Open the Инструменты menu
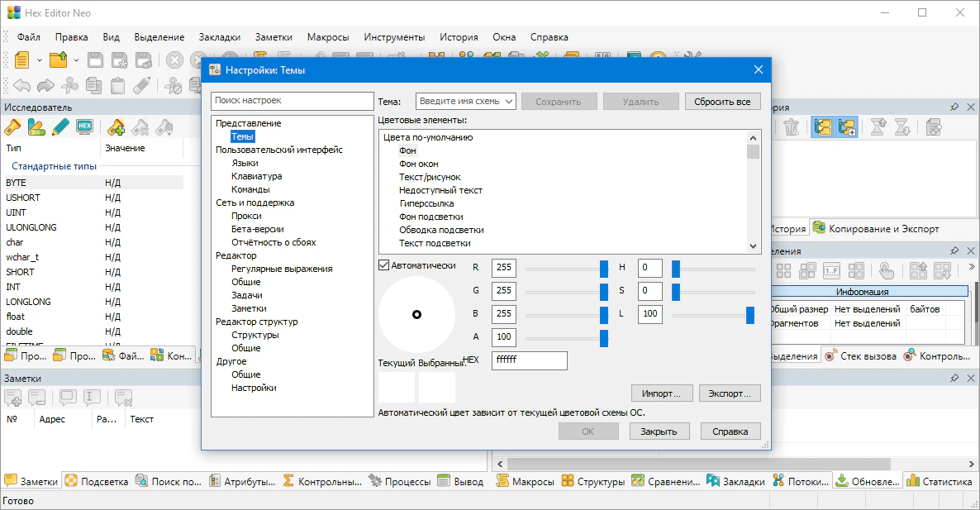Image resolution: width=980 pixels, height=510 pixels. coord(394,37)
